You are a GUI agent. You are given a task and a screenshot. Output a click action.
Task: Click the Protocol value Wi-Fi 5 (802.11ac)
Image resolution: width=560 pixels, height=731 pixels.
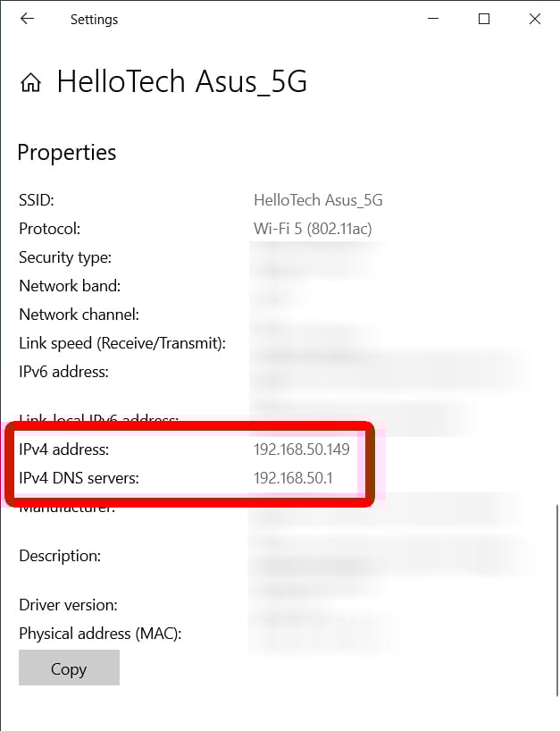313,229
